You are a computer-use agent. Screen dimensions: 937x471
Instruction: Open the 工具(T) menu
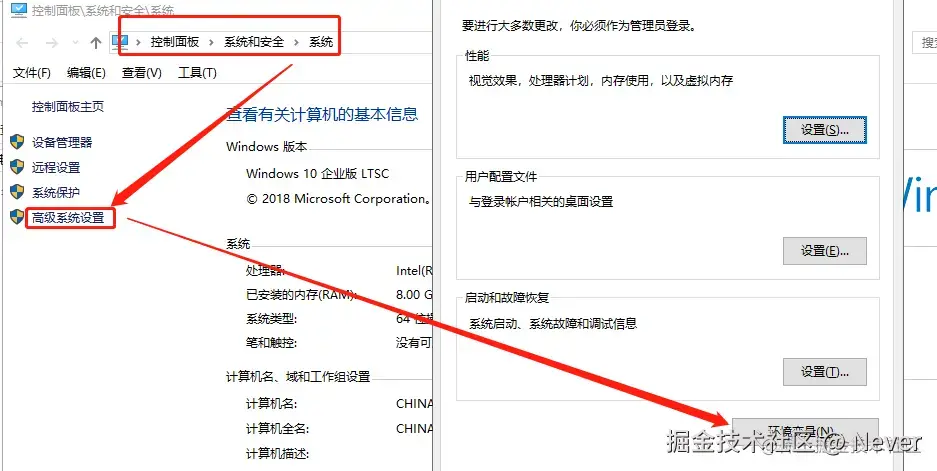tap(197, 73)
